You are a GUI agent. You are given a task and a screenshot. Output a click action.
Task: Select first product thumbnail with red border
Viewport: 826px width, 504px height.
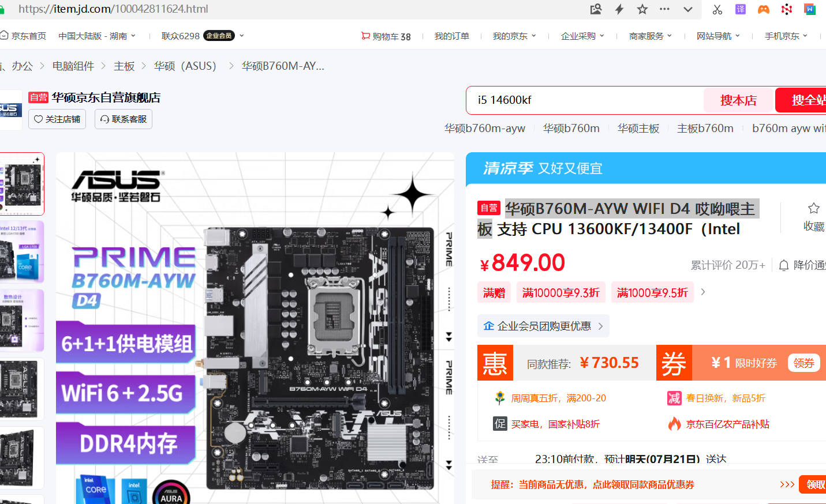pos(21,184)
